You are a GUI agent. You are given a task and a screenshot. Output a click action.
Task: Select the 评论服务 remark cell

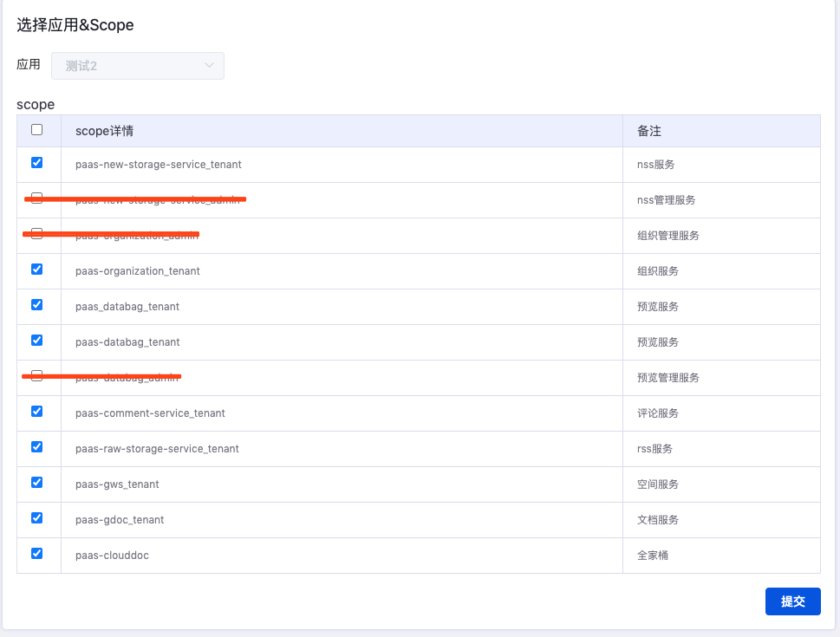[x=657, y=413]
